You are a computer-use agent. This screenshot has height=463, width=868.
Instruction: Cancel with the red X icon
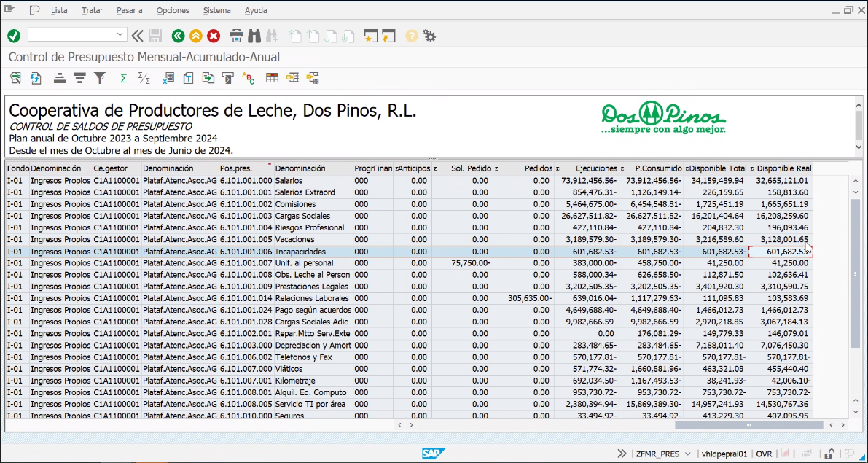pos(214,36)
